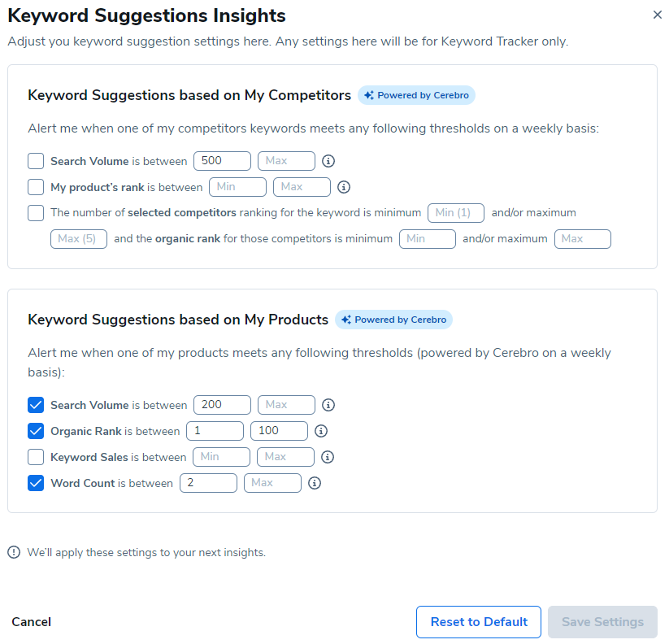Click the Reset to Default button
669x644 pixels.
(x=479, y=622)
